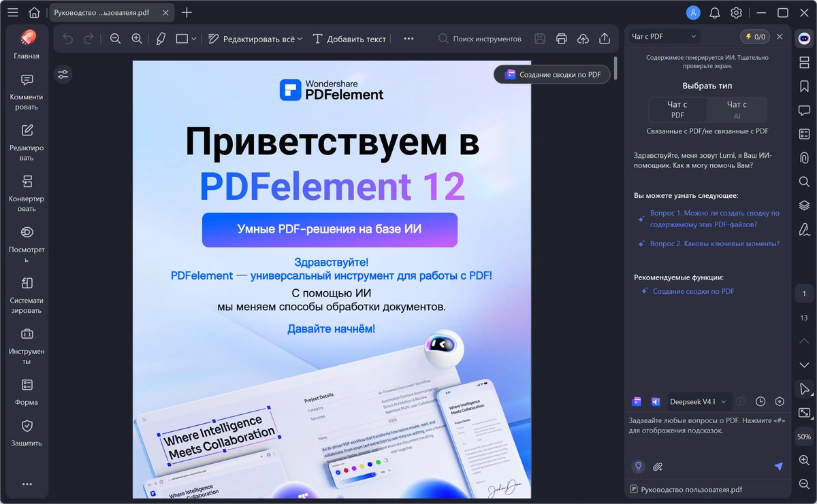The height and width of the screenshot is (504, 817).
Task: Open notifications bell
Action: [715, 12]
